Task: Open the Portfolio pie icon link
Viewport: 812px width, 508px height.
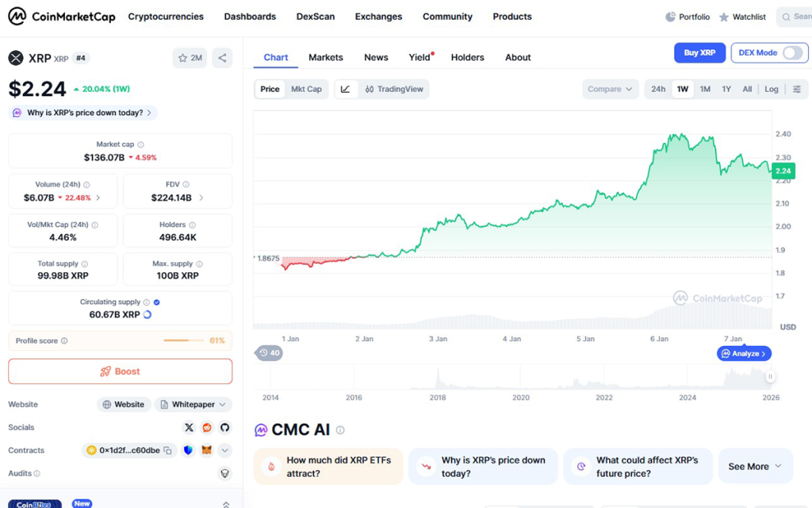Action: [x=688, y=17]
